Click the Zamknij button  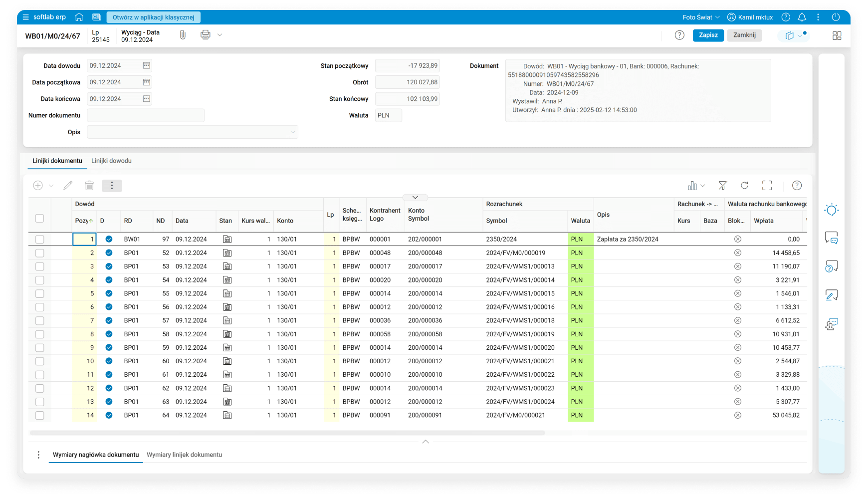coord(744,35)
